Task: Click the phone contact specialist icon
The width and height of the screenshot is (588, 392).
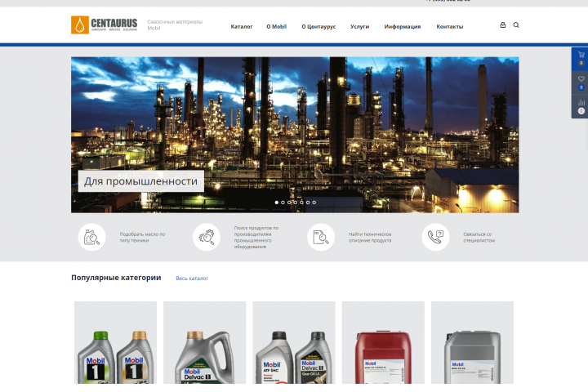Action: [435, 237]
